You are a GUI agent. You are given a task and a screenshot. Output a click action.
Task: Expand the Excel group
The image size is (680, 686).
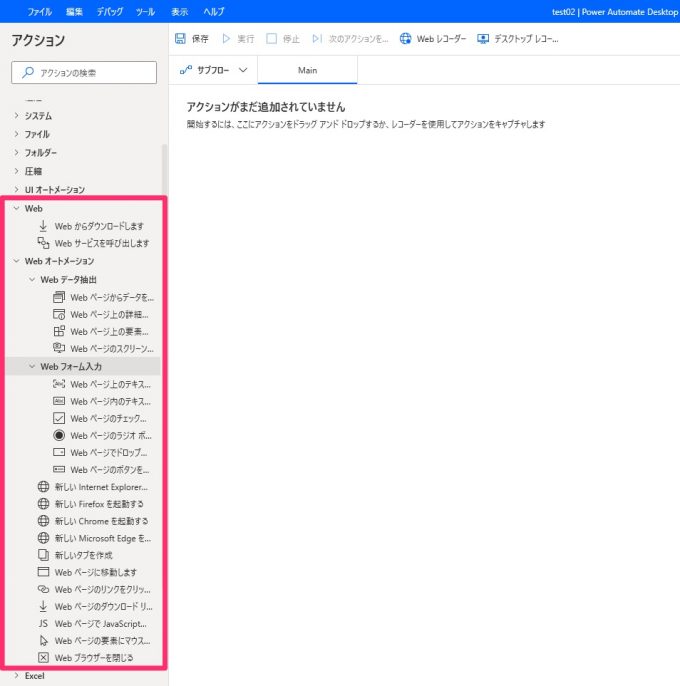pyautogui.click(x=17, y=675)
